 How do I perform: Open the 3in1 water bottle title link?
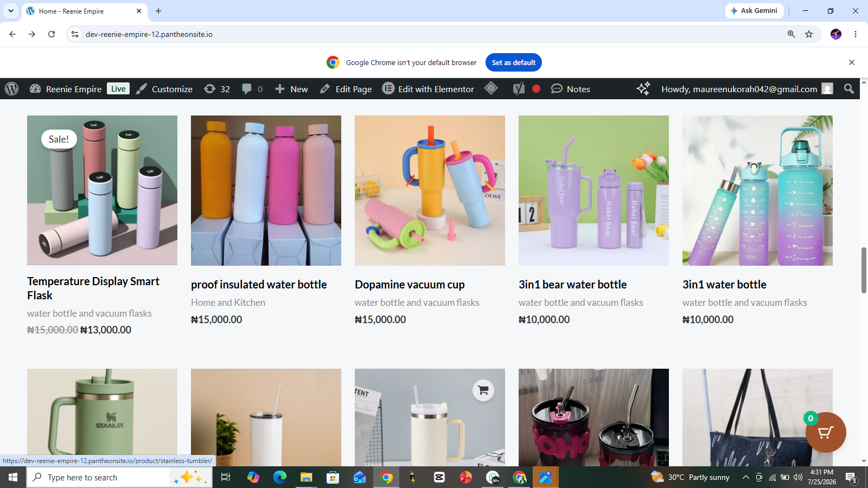(x=724, y=285)
